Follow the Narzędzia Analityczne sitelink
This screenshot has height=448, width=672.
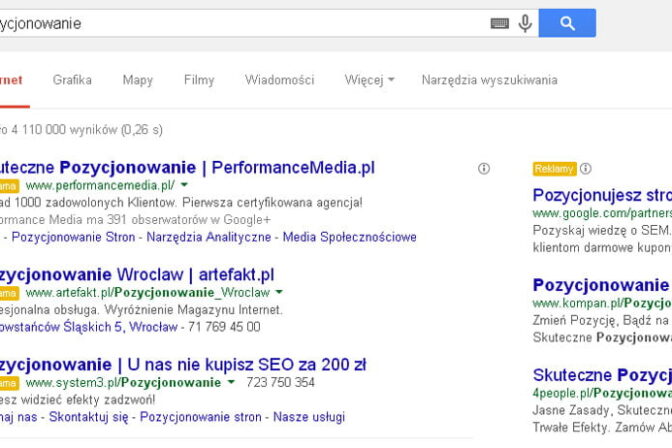click(209, 237)
